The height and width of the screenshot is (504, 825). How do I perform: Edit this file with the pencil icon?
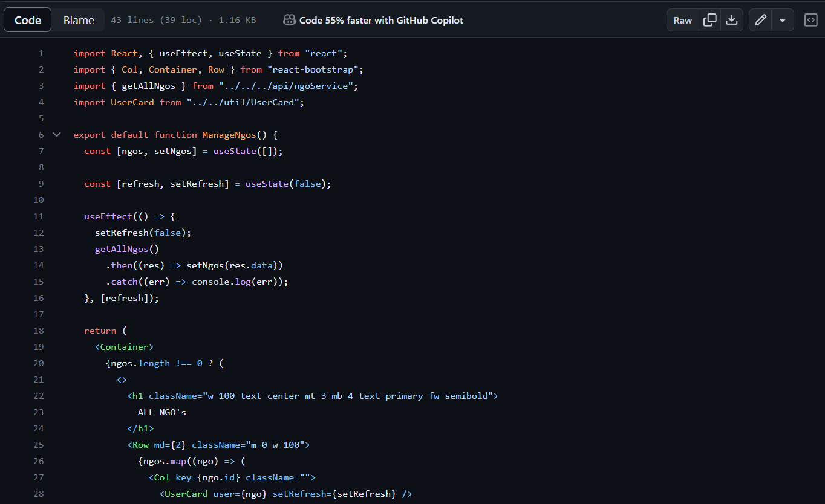[x=760, y=20]
